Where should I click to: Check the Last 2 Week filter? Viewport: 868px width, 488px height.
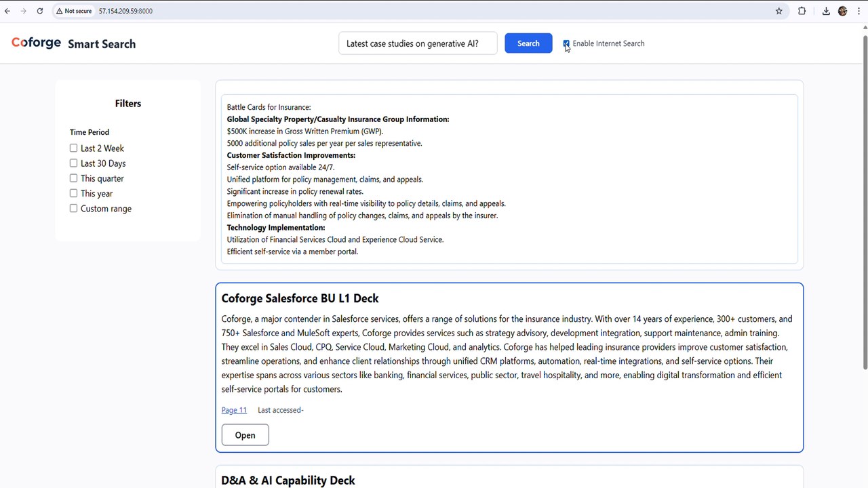click(73, 148)
